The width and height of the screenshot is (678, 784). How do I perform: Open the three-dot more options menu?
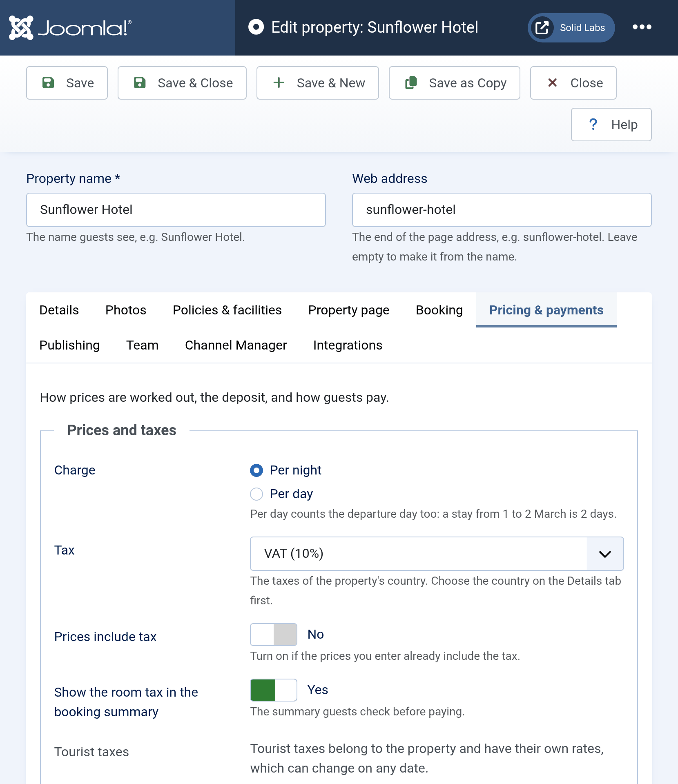(x=642, y=27)
